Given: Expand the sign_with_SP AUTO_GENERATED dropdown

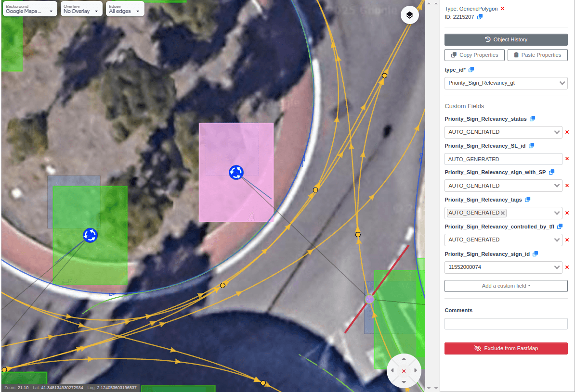Looking at the screenshot, I should click(x=503, y=186).
